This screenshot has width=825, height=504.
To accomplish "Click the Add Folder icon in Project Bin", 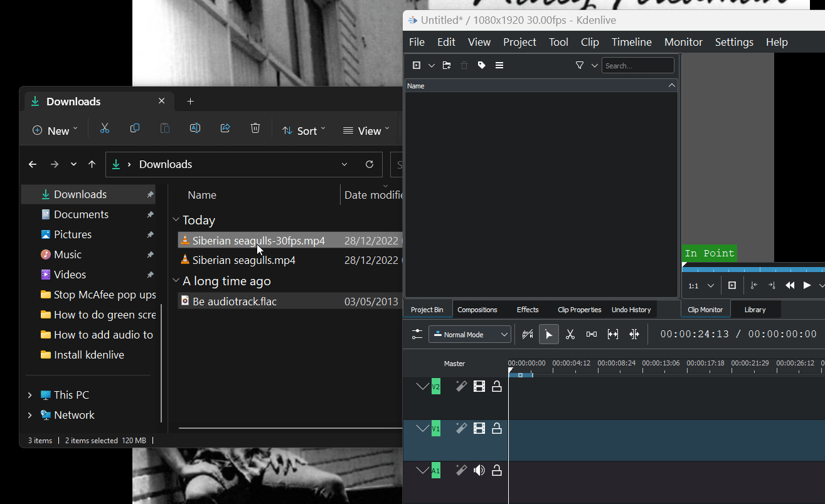I will click(x=447, y=65).
